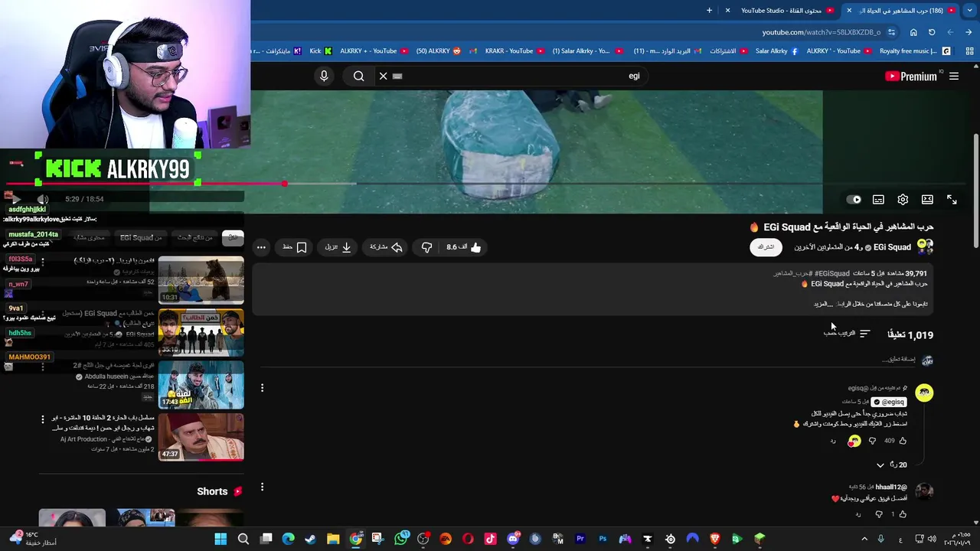Open player settings gear
This screenshot has width=980, height=551.
click(x=903, y=200)
